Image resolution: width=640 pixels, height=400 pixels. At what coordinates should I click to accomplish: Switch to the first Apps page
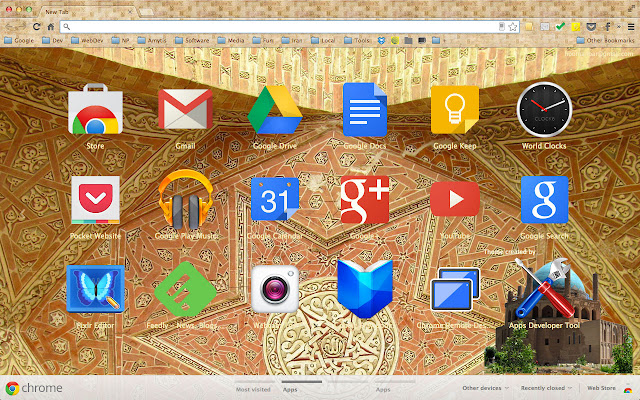pos(290,389)
